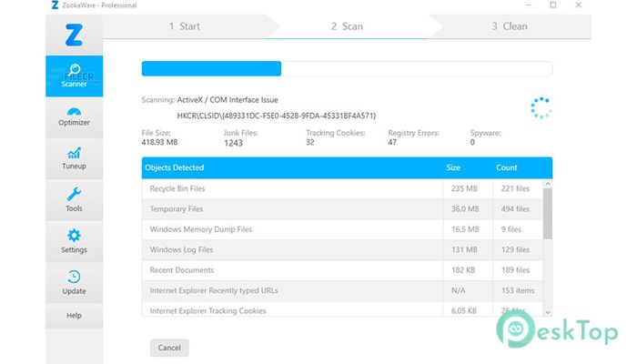
Task: Open Settings gear in sidebar
Action: click(x=74, y=241)
